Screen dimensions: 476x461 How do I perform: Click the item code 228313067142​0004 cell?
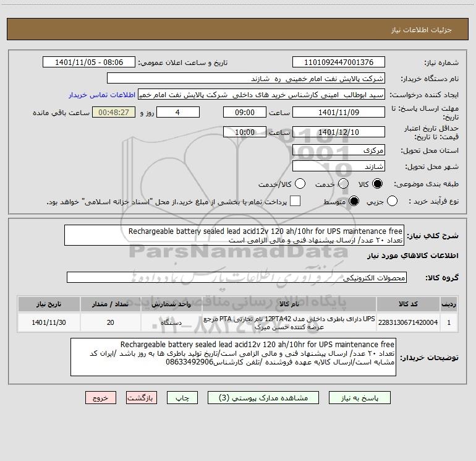(408, 322)
